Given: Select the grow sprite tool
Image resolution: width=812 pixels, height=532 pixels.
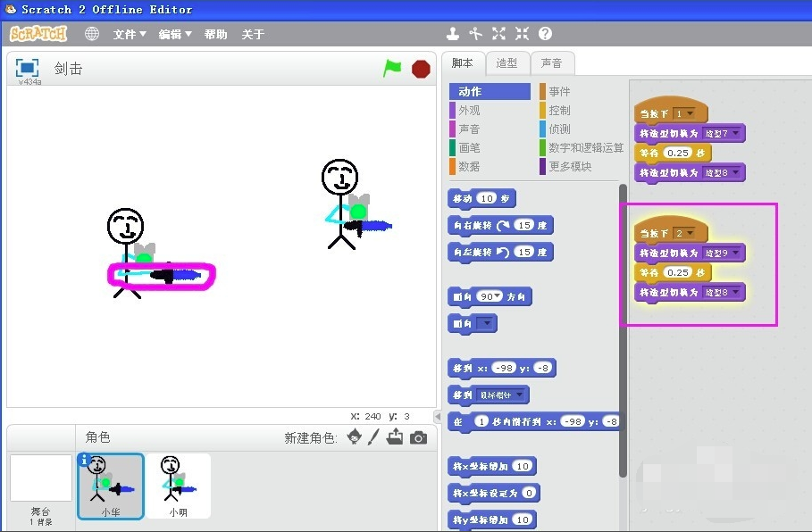Looking at the screenshot, I should [498, 34].
